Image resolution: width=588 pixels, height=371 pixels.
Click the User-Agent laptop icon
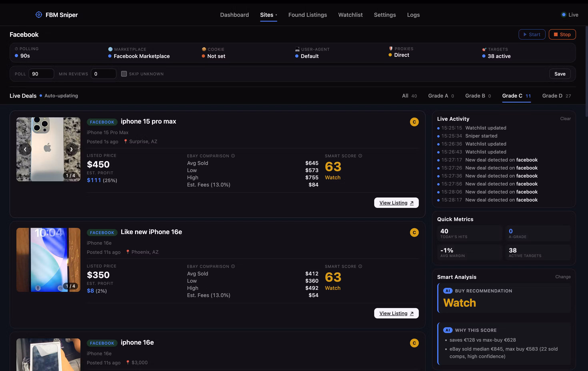click(297, 49)
